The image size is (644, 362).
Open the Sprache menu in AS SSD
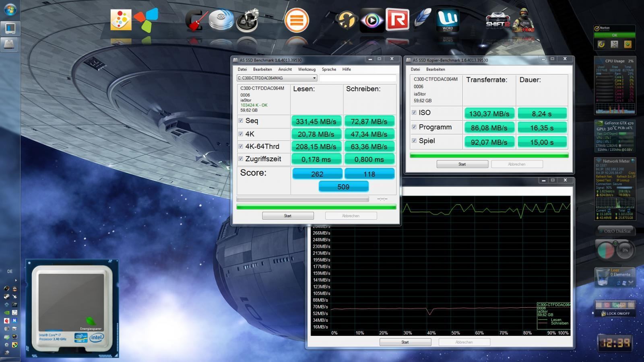(329, 69)
